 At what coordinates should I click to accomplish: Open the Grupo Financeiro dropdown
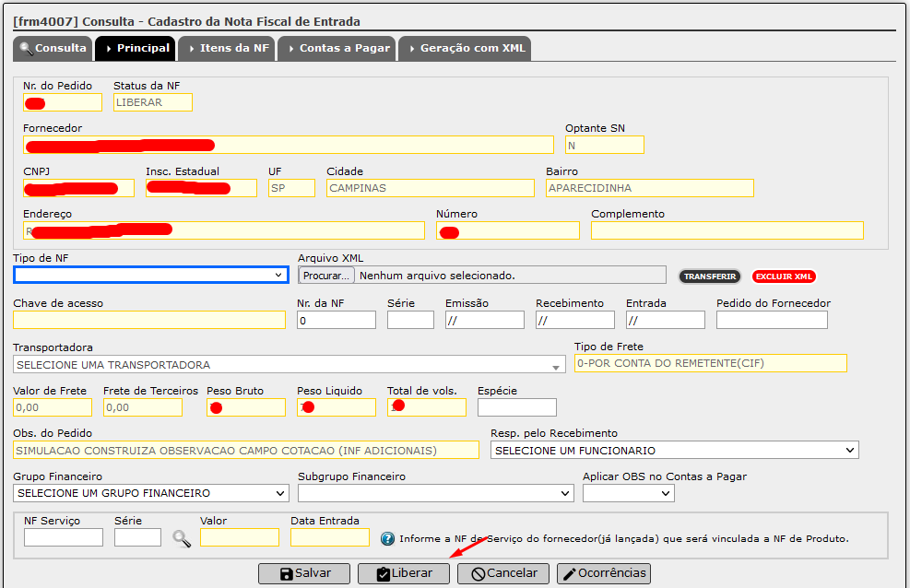pyautogui.click(x=151, y=493)
